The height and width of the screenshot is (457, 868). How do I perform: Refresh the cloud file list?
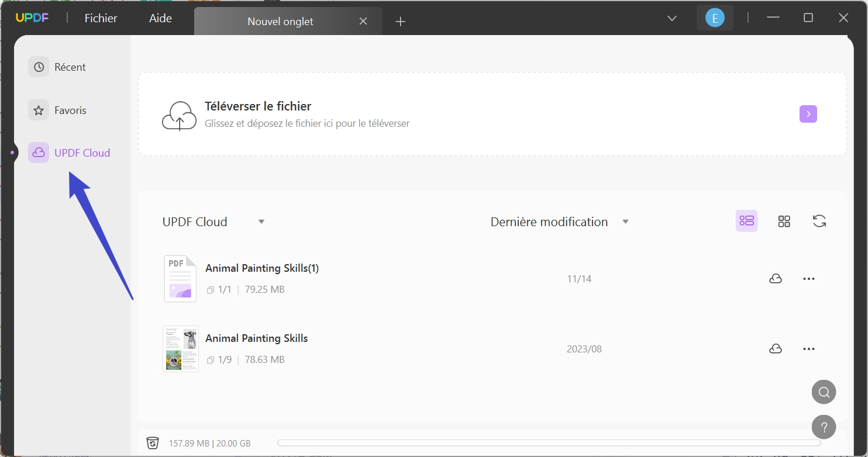pyautogui.click(x=819, y=221)
